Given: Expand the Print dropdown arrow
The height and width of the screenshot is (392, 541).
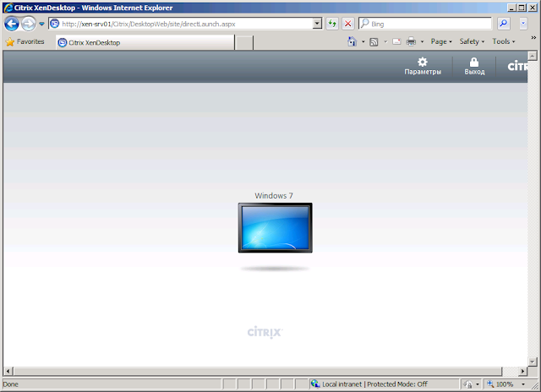Looking at the screenshot, I should tap(422, 41).
